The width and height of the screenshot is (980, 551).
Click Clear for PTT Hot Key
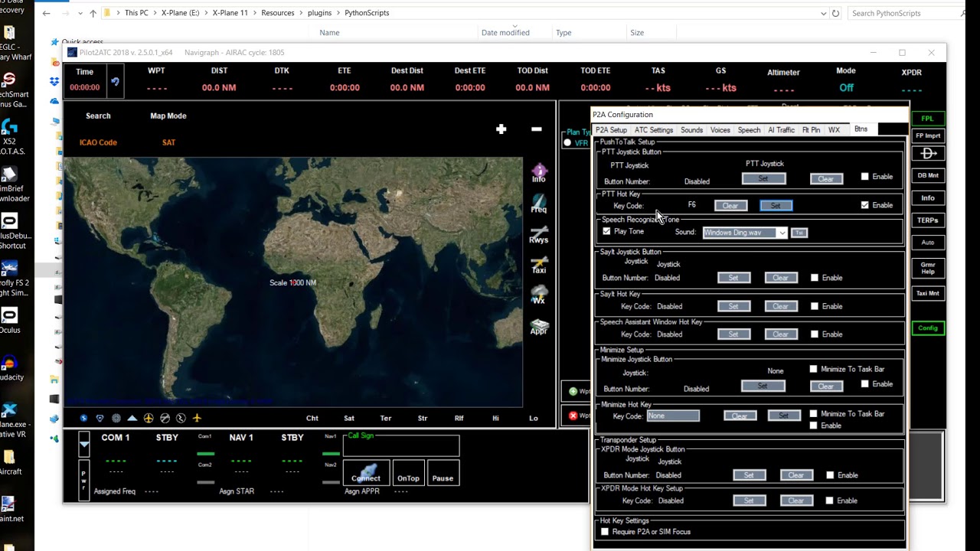pyautogui.click(x=730, y=205)
